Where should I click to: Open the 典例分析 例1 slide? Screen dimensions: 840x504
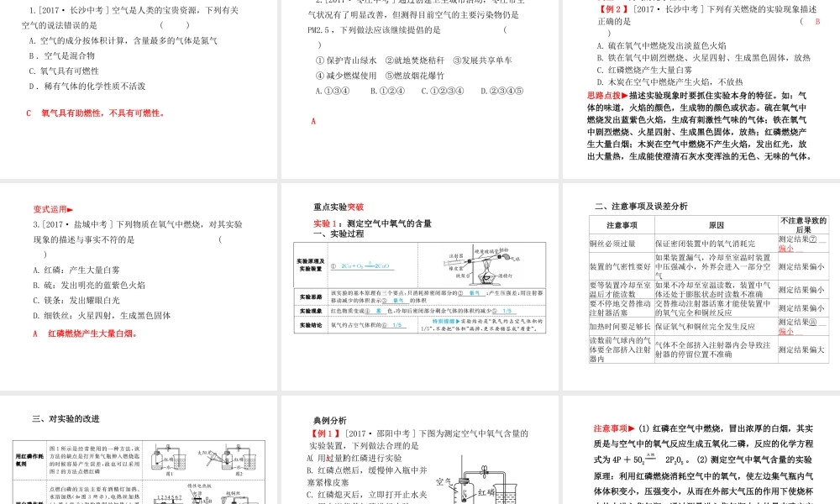pyautogui.click(x=420, y=450)
